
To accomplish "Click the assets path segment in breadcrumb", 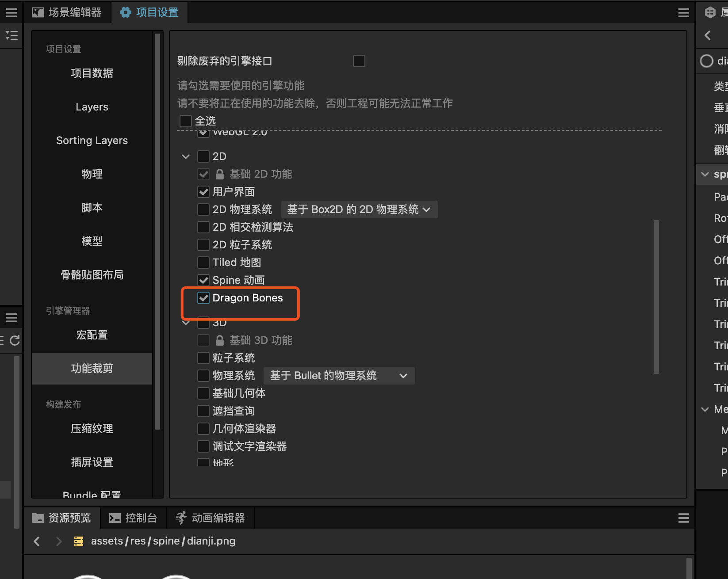I will click(107, 541).
